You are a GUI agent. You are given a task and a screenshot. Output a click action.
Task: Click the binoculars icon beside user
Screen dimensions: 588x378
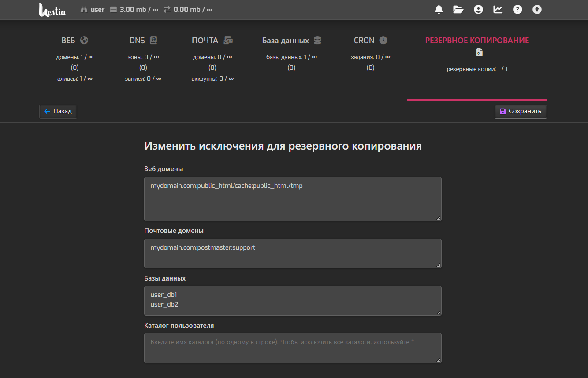click(x=84, y=9)
